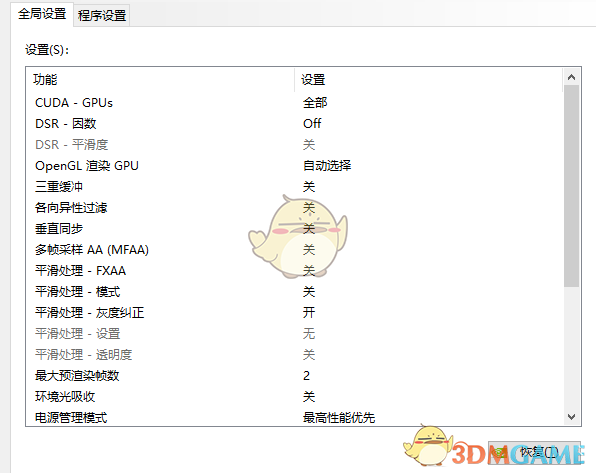Select the 多帧采样 AA (MFAA) row

[295, 250]
